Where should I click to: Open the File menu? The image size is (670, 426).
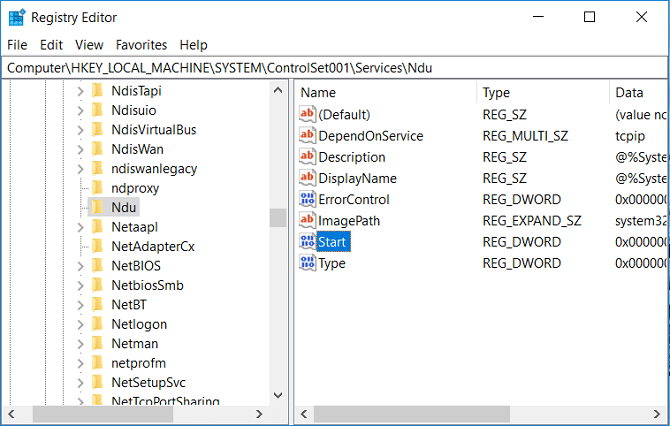(17, 45)
